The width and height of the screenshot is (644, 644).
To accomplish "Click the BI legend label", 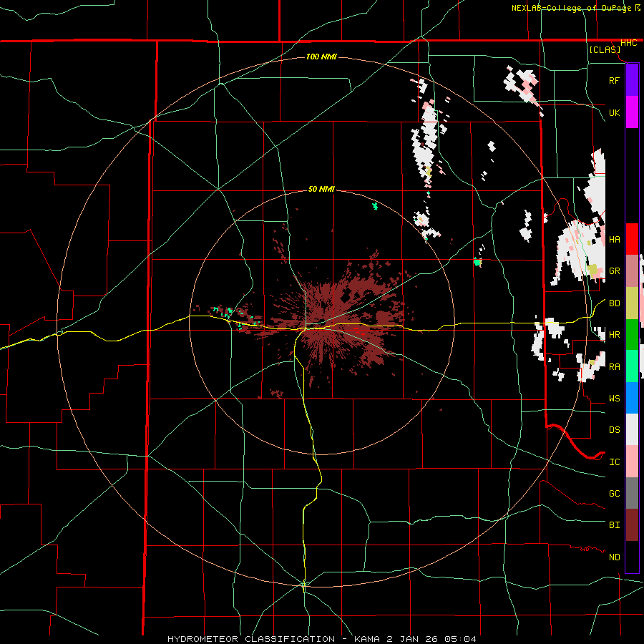I will pos(614,525).
